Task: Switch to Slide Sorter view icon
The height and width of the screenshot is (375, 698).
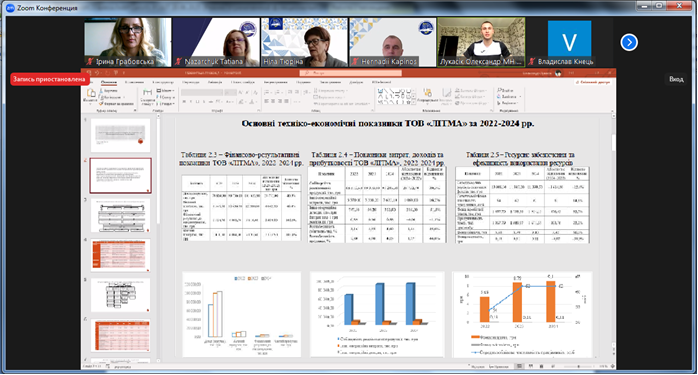Action: click(x=531, y=366)
